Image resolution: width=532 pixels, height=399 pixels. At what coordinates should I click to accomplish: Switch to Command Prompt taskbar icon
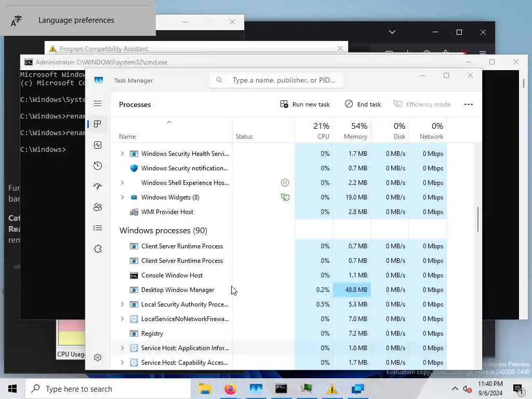pos(281,389)
